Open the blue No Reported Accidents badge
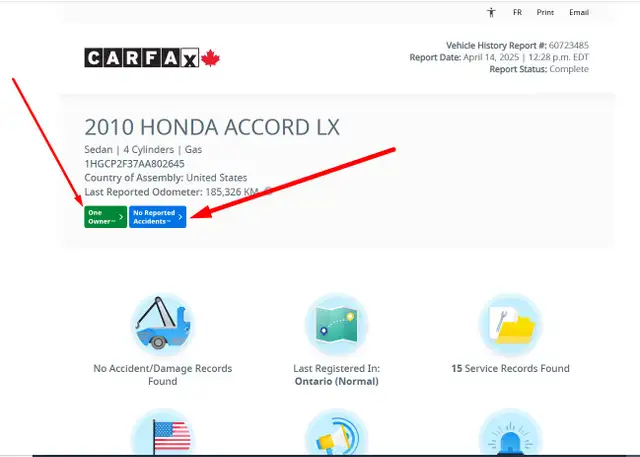Screen dimensions: 640x457 (x=158, y=217)
